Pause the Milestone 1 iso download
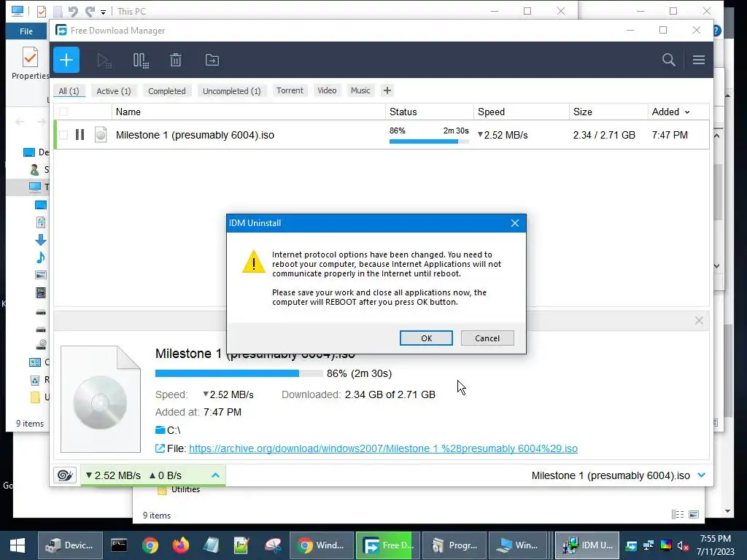This screenshot has width=747, height=560. click(80, 135)
